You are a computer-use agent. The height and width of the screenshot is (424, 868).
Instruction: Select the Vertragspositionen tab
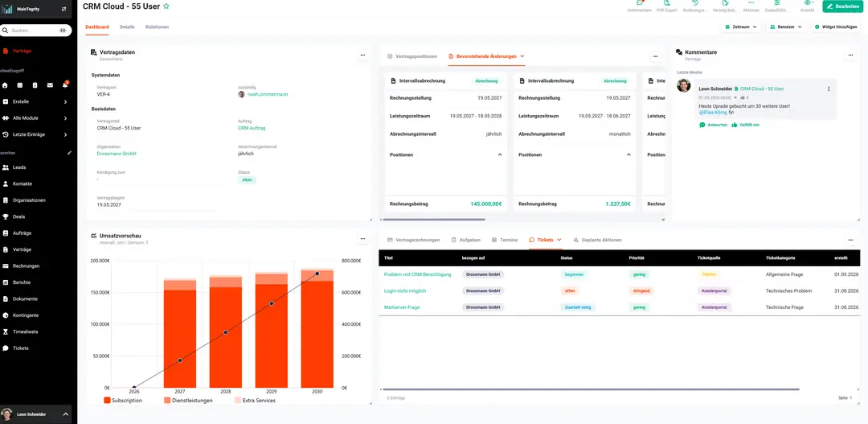pos(411,56)
